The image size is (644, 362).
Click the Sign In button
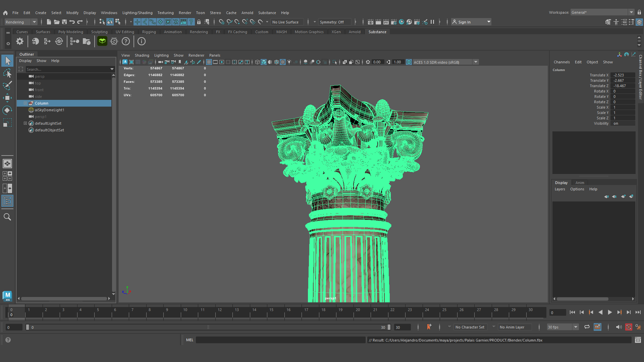tap(464, 22)
